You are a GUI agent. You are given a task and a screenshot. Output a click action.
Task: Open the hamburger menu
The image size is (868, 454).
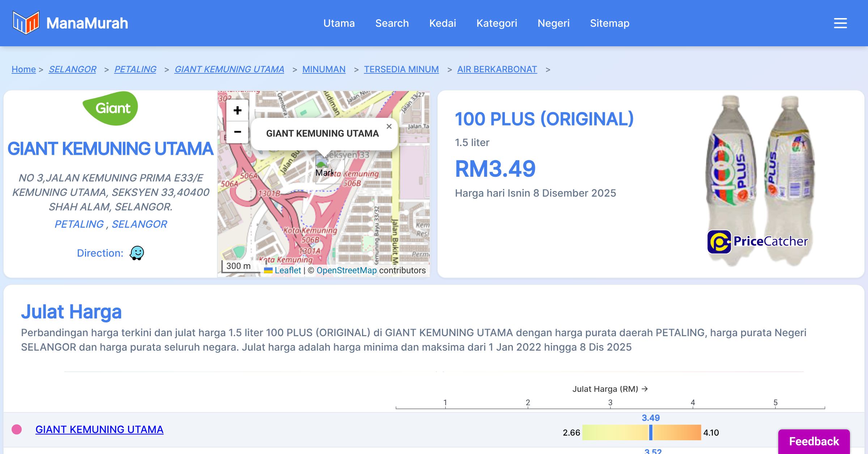[840, 23]
